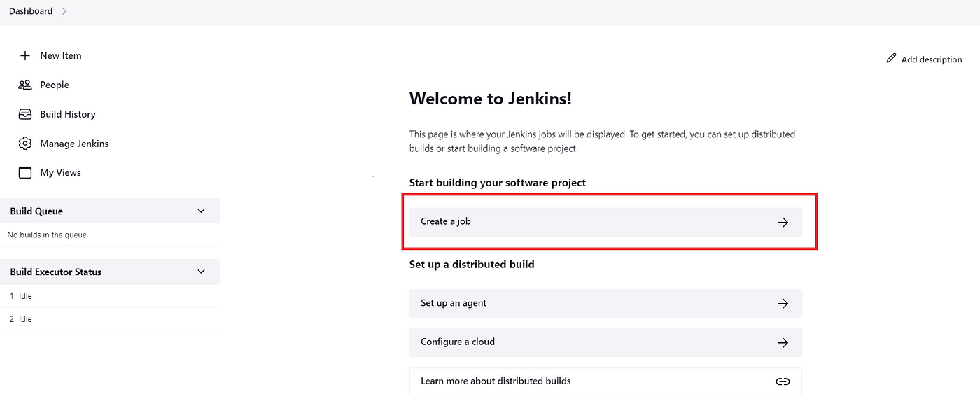This screenshot has width=980, height=420.
Task: Go to the Dashboard breadcrumb
Action: [x=31, y=11]
